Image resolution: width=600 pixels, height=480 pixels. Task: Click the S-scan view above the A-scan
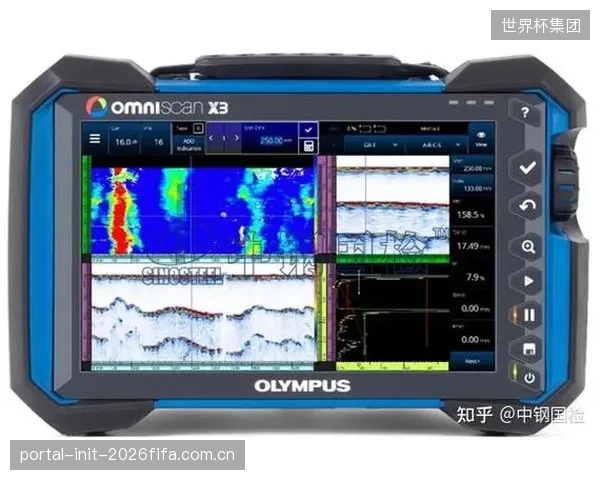[x=393, y=205]
